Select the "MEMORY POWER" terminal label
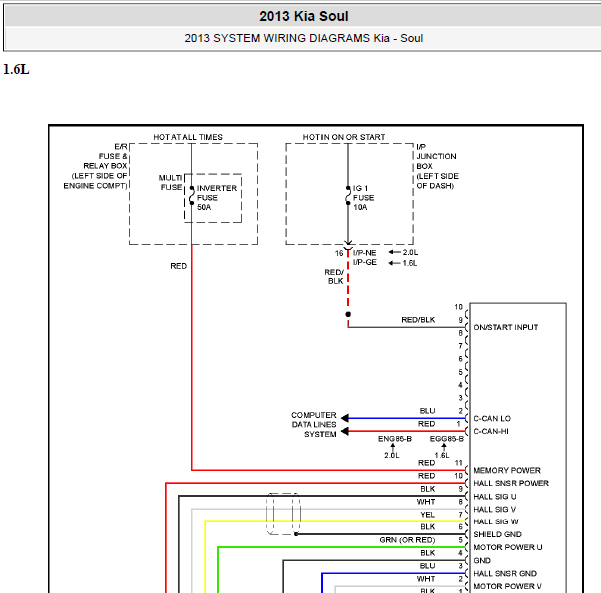The height and width of the screenshot is (593, 601). click(x=507, y=470)
